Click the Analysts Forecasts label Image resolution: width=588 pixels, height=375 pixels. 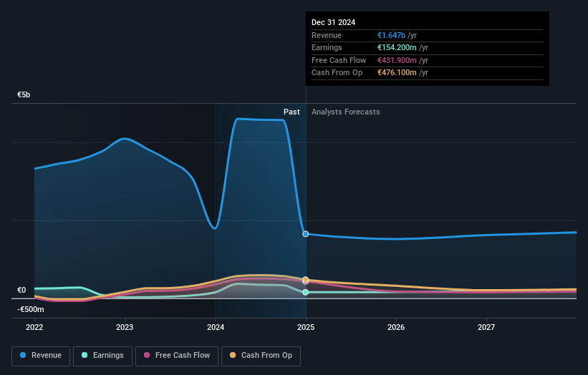[345, 112]
